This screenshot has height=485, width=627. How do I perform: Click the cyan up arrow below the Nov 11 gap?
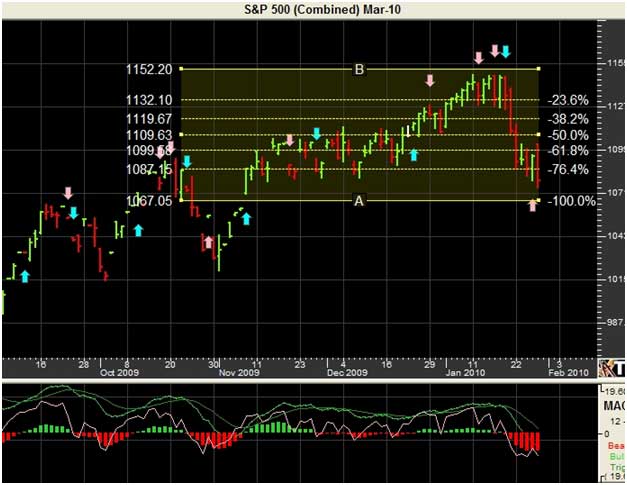[x=246, y=219]
